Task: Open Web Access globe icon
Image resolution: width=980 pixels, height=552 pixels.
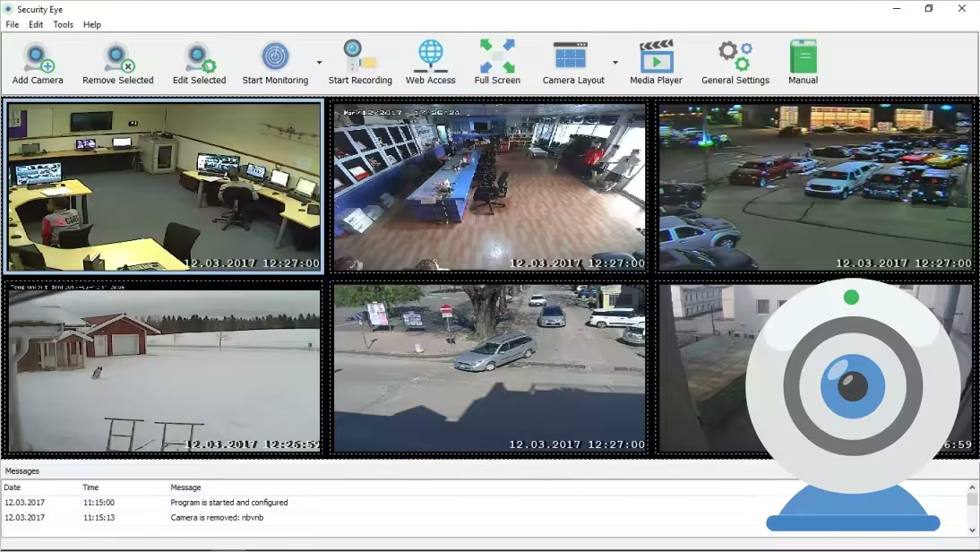Action: coord(430,57)
